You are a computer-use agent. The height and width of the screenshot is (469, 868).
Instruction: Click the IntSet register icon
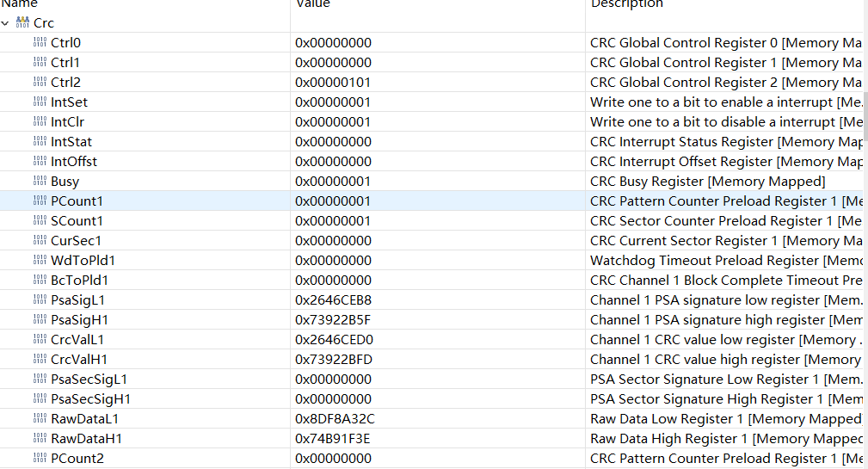click(40, 102)
